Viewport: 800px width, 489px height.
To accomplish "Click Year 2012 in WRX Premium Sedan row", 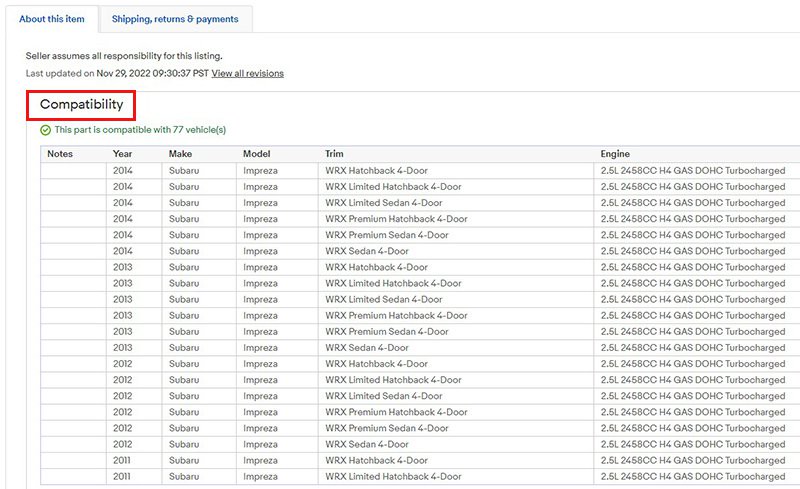I will click(122, 428).
